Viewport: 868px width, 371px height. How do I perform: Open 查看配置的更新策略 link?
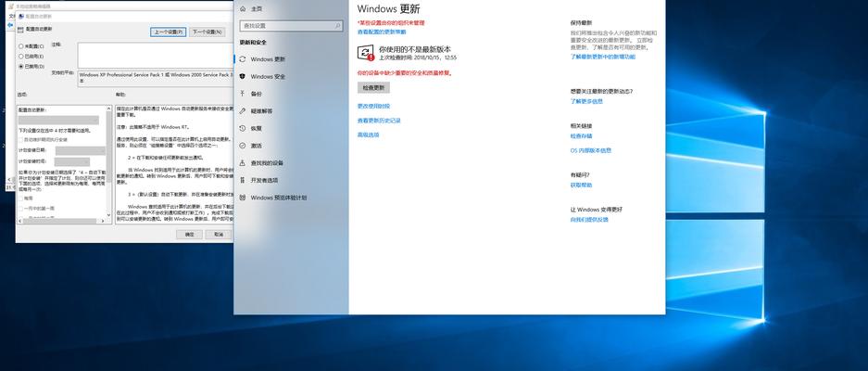[382, 32]
